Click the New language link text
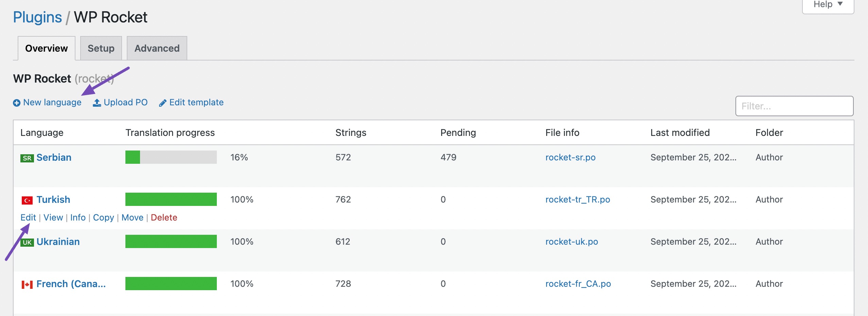The height and width of the screenshot is (316, 868). (52, 102)
